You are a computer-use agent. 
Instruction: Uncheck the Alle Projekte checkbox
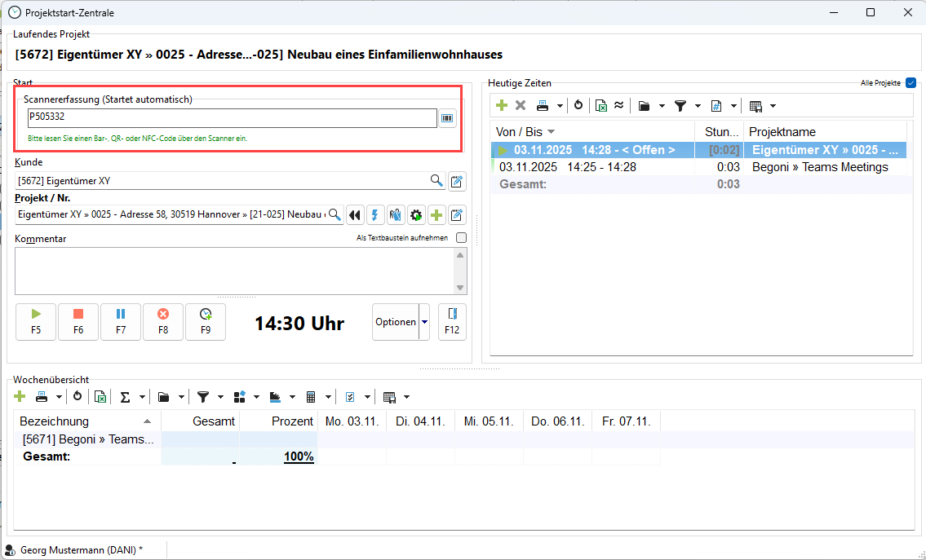pyautogui.click(x=910, y=83)
